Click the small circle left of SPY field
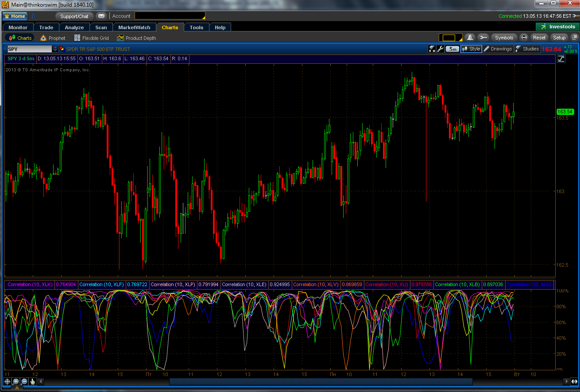Image resolution: width=580 pixels, height=392 pixels. (5, 49)
